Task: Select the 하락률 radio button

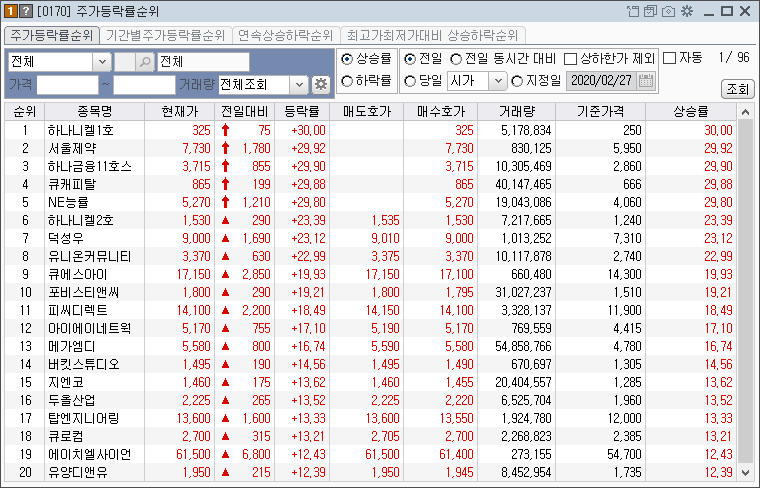Action: tap(347, 81)
